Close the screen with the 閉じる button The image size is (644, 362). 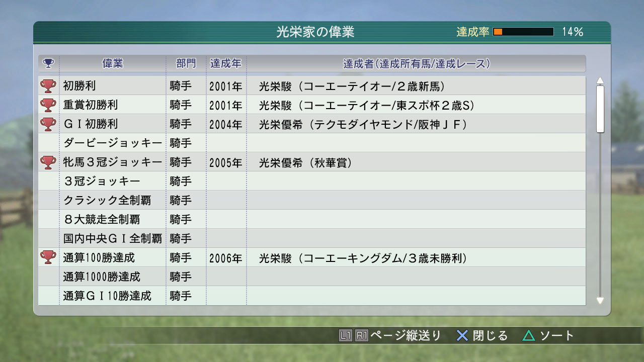click(481, 335)
